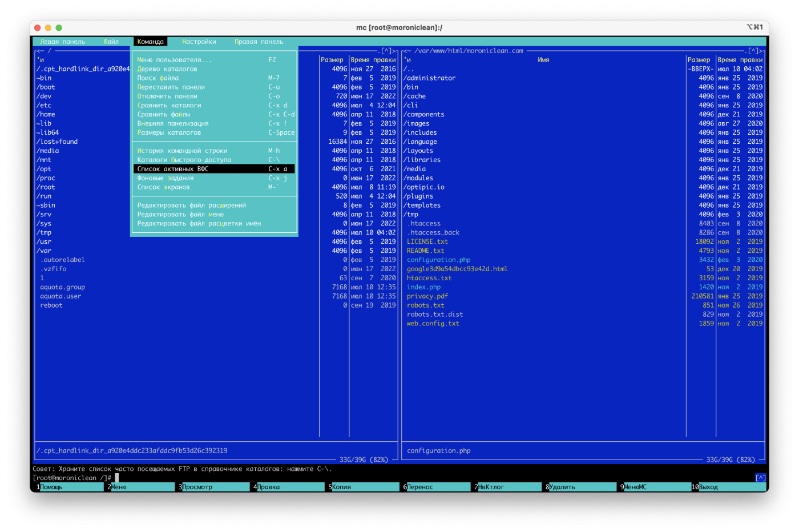This screenshot has width=799, height=532.
Task: Select .htaccess_back file
Action: [583, 233]
